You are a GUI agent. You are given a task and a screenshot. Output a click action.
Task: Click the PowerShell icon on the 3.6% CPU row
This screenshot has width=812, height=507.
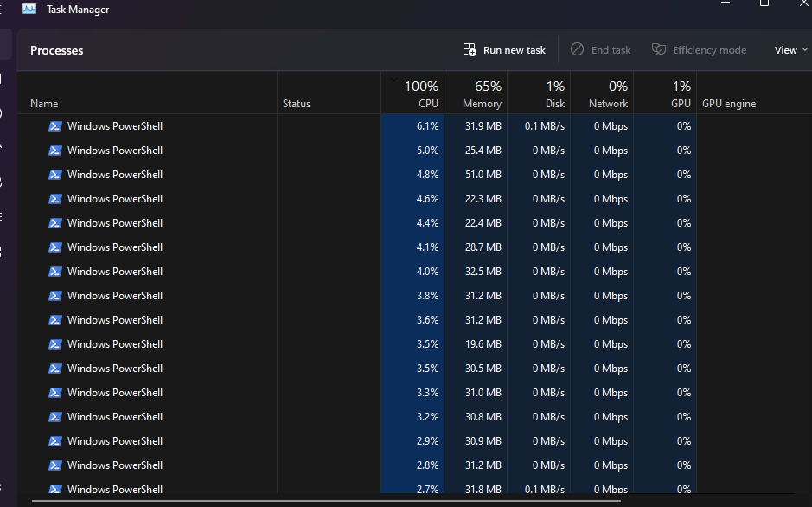[55, 320]
